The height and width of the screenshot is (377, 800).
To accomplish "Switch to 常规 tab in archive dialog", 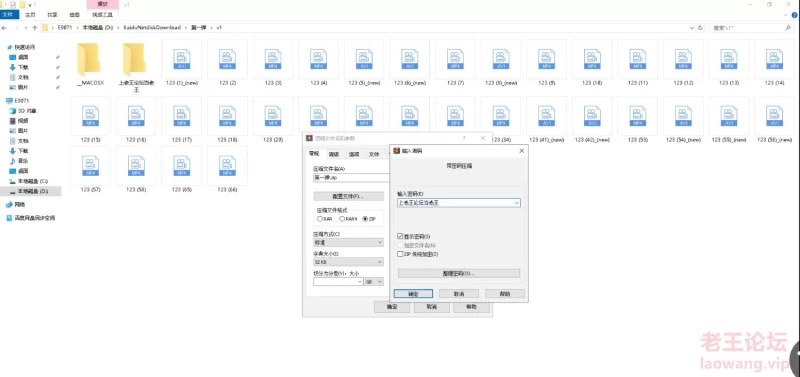I will click(313, 154).
